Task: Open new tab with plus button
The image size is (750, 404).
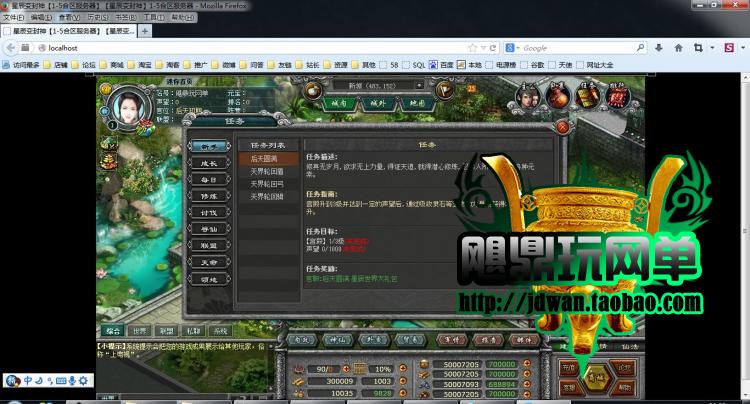Action: click(144, 31)
